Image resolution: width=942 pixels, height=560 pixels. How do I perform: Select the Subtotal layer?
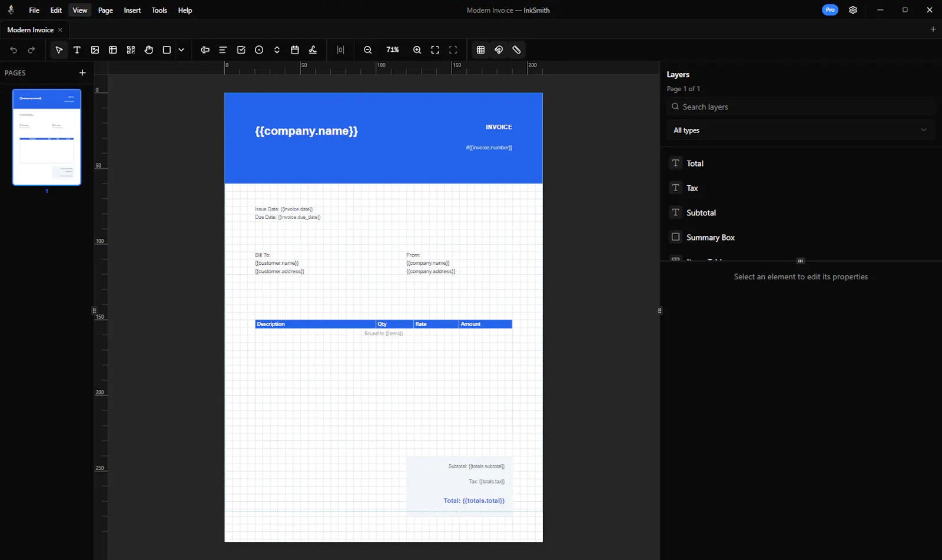click(x=801, y=213)
